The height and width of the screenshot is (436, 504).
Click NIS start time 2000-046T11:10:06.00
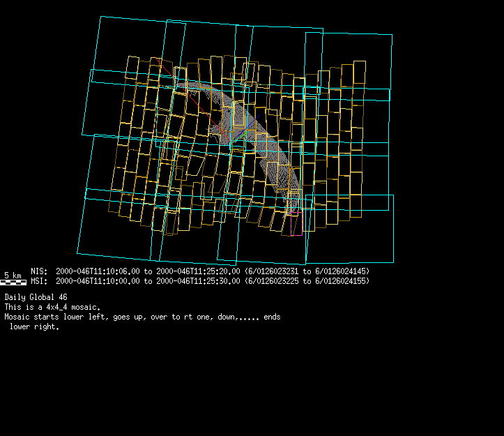pyautogui.click(x=98, y=271)
